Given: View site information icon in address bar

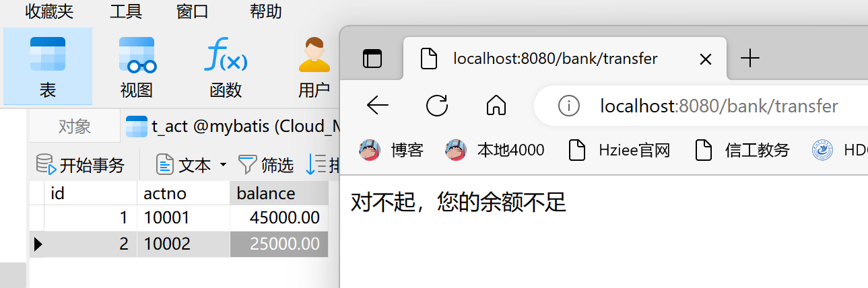Looking at the screenshot, I should (569, 106).
